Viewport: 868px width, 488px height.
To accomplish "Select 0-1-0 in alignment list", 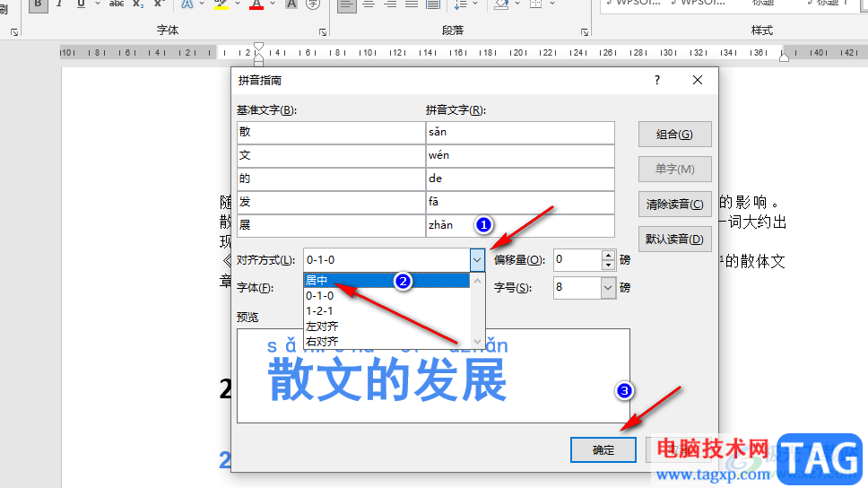I will (386, 296).
